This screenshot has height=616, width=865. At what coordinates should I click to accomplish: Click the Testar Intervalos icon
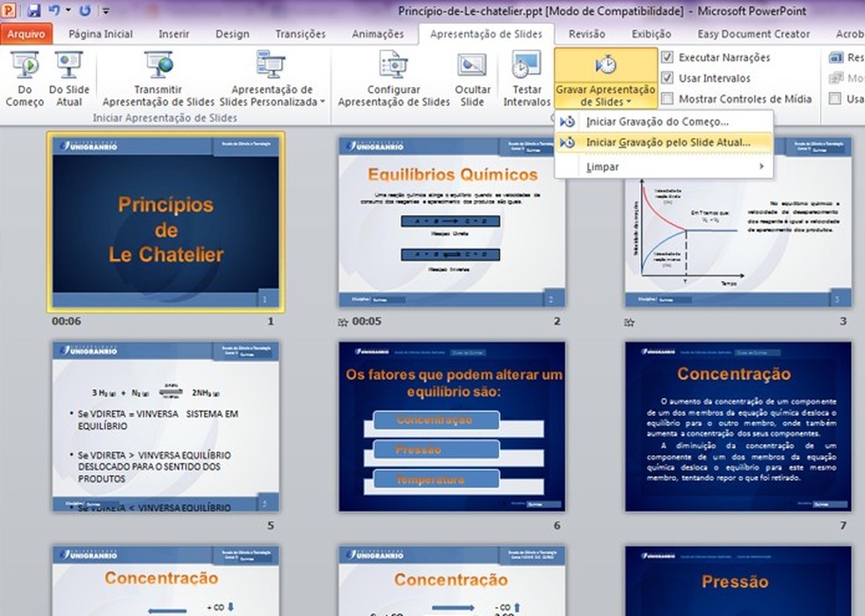click(x=527, y=67)
